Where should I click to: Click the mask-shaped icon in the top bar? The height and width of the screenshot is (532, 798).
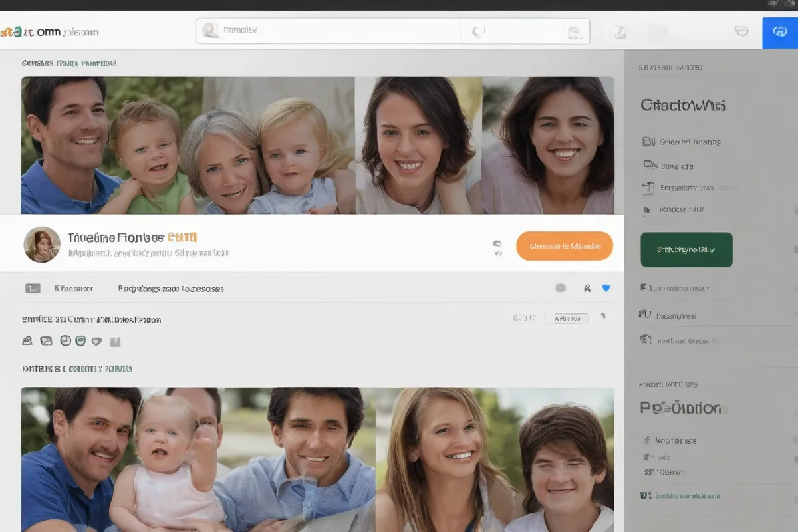point(741,31)
